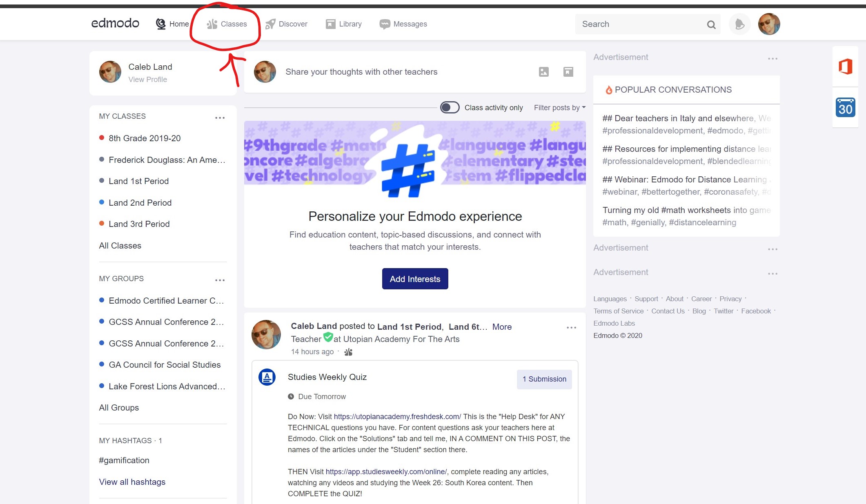The width and height of the screenshot is (866, 504).
Task: Click the Add Interests button
Action: (415, 279)
